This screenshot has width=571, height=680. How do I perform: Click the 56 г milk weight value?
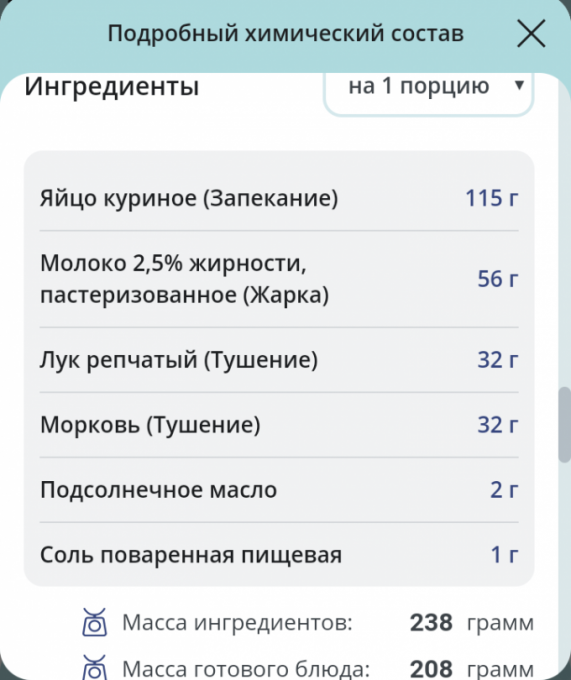click(x=498, y=279)
